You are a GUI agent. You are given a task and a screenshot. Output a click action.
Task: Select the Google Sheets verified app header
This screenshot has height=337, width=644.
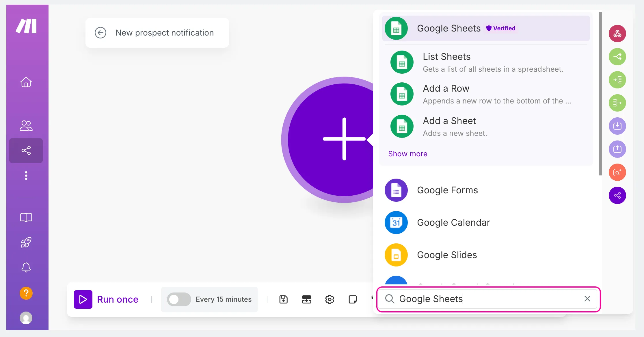486,28
